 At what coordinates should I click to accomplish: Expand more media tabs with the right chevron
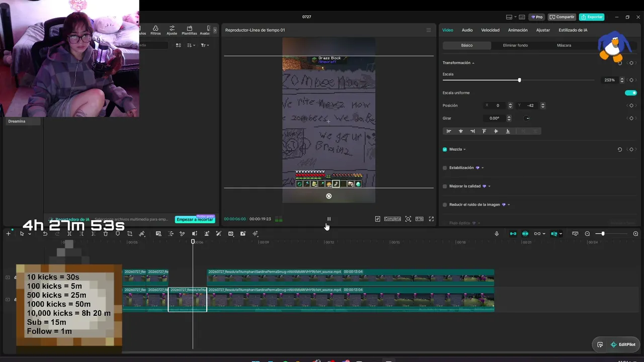tap(215, 30)
